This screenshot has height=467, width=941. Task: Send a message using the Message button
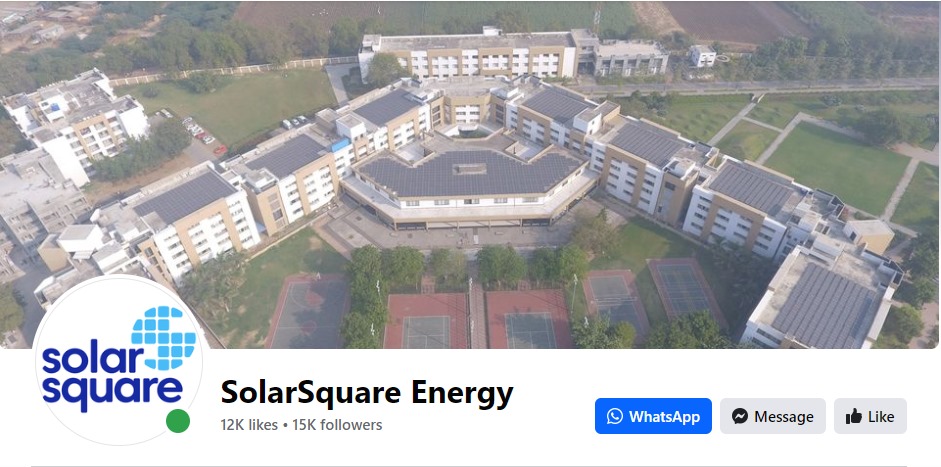coord(773,416)
